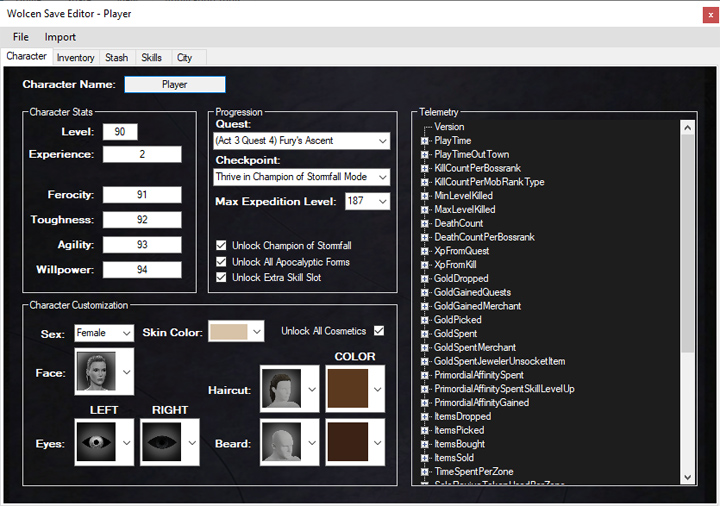Disable Unlock All Cosmetics checkbox
The height and width of the screenshot is (506, 720).
(378, 330)
